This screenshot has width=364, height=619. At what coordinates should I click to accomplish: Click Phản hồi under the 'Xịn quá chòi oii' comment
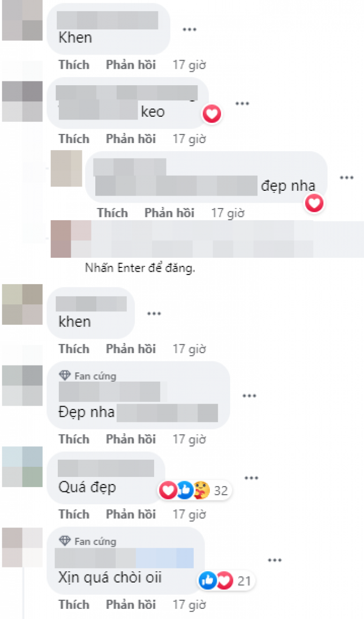coord(131,605)
